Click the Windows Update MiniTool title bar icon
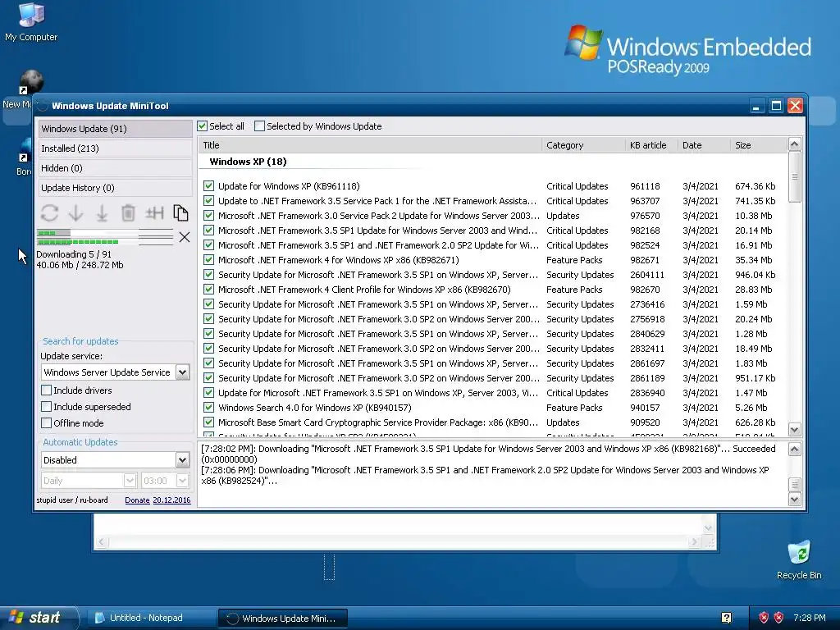 43,106
